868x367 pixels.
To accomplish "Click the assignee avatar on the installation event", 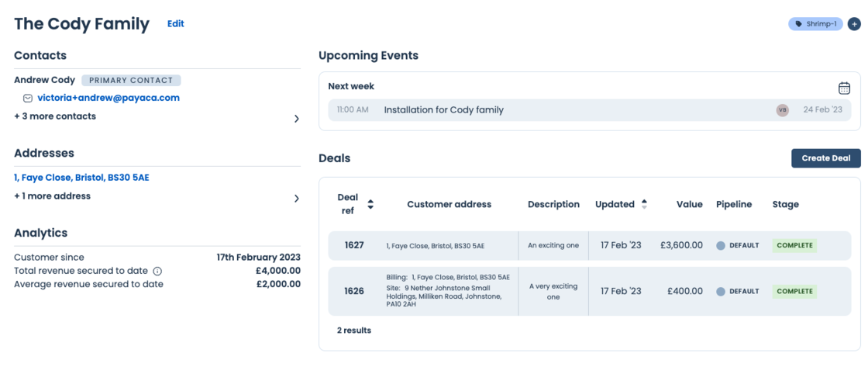I will click(782, 110).
